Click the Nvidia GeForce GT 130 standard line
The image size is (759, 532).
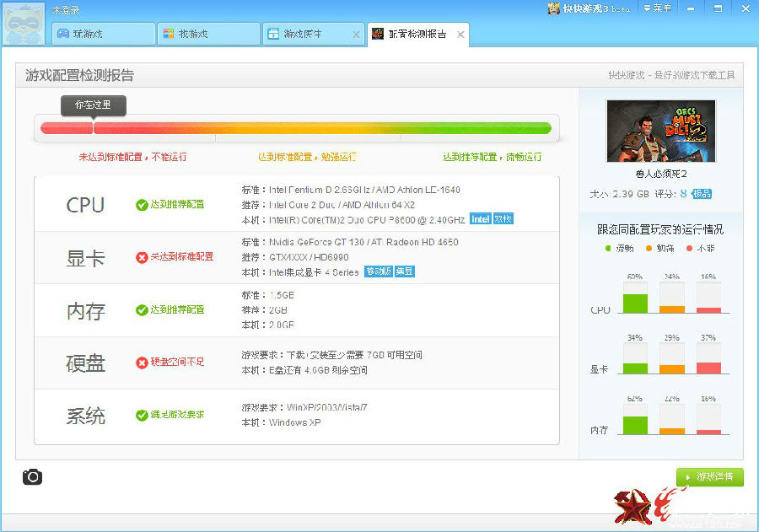click(x=349, y=242)
